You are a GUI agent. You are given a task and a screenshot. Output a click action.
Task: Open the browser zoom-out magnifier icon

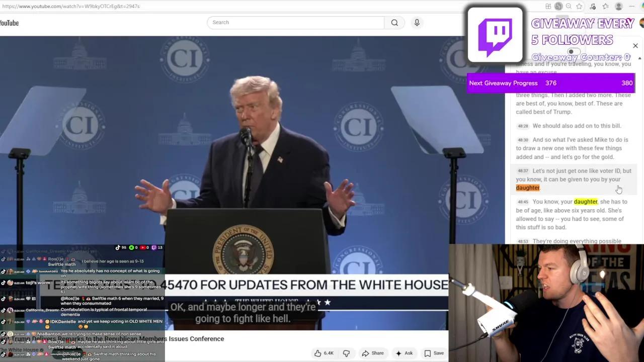pos(569,6)
